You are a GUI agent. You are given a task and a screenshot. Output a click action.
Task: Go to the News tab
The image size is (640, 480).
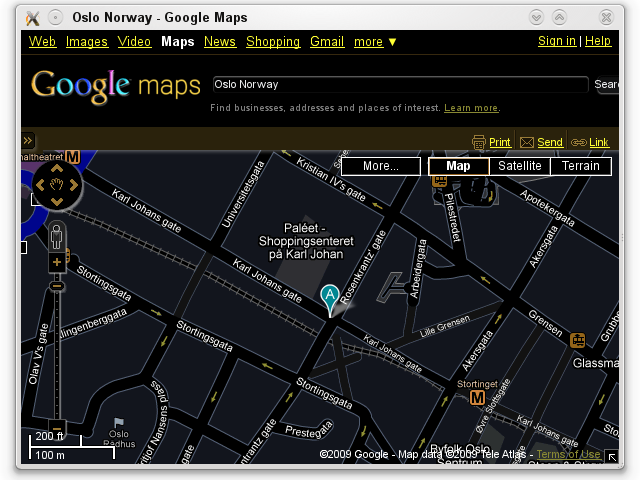[x=220, y=42]
